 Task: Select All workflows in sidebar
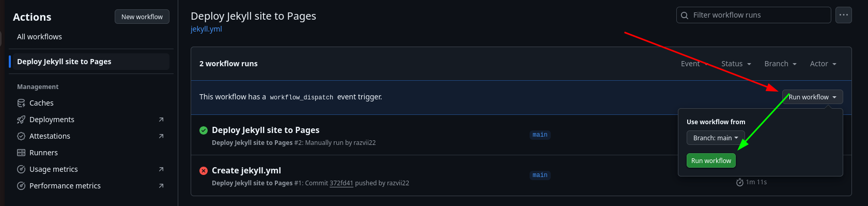point(39,37)
